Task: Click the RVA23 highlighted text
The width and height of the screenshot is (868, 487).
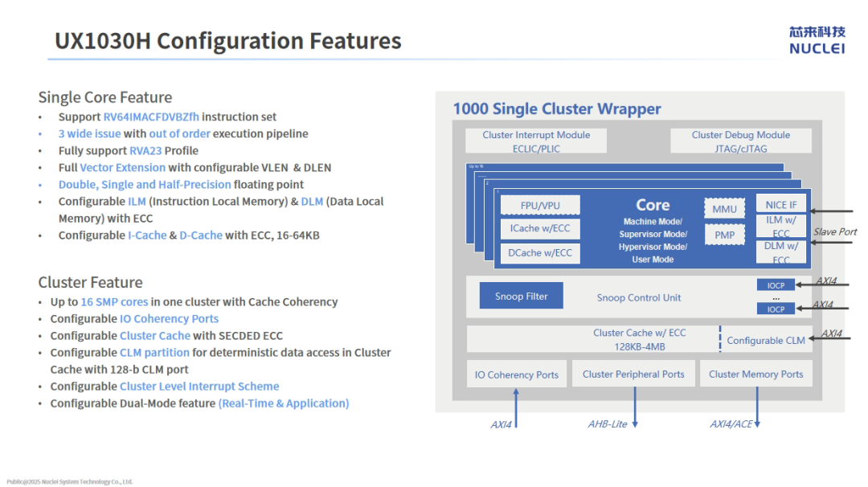Action: (145, 150)
